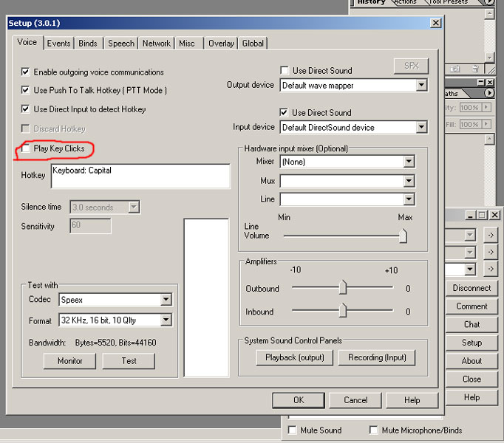Close the Setup dialog with the X
Screen dimensions: 504x443
point(436,23)
